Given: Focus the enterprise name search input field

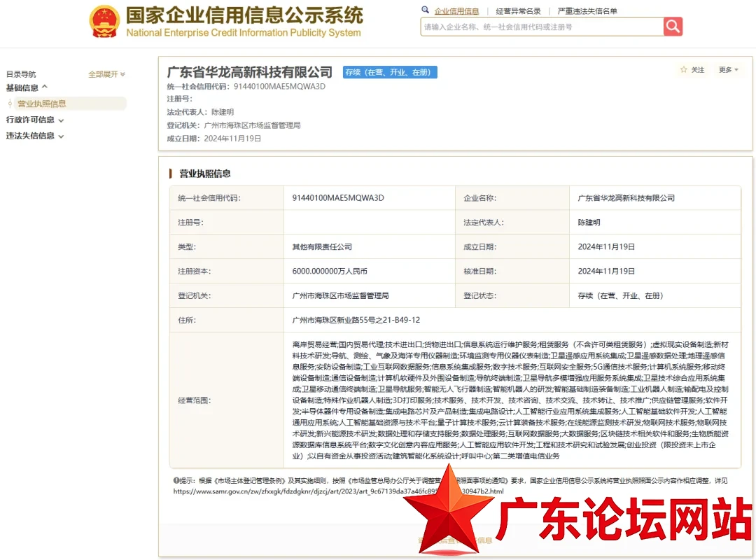Looking at the screenshot, I should click(542, 27).
